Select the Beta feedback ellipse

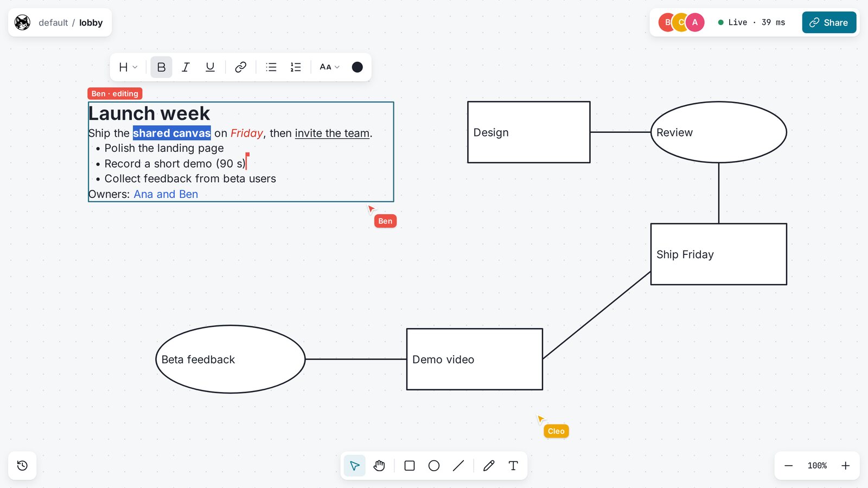[231, 359]
